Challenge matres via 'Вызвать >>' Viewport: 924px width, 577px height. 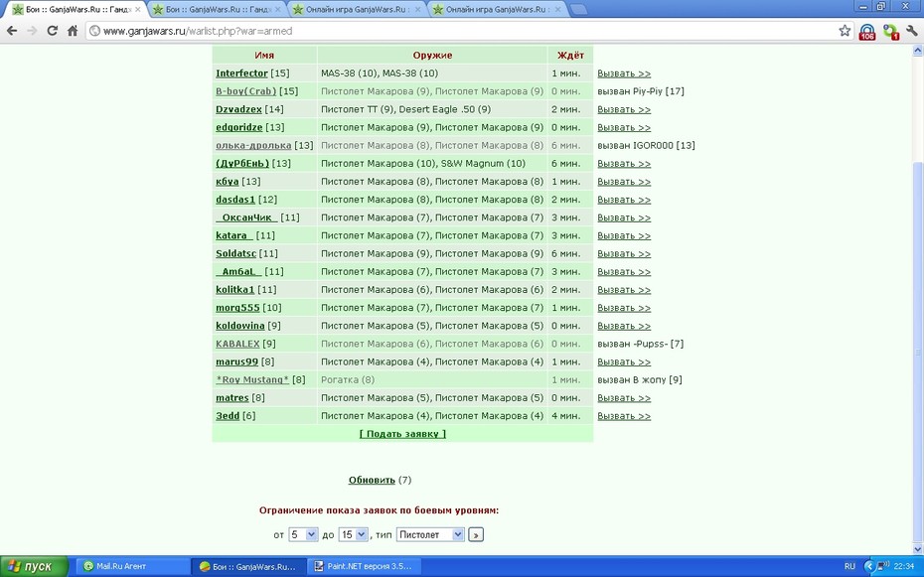[x=624, y=398]
